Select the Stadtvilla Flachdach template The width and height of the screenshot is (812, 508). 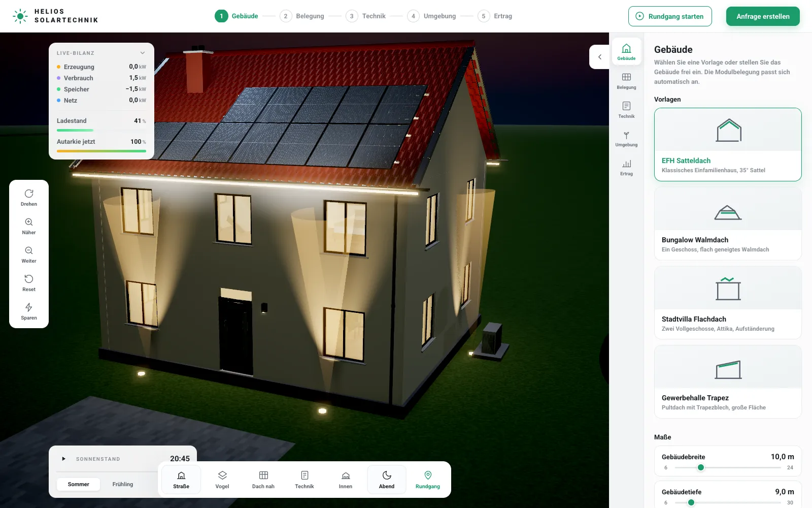coord(728,303)
